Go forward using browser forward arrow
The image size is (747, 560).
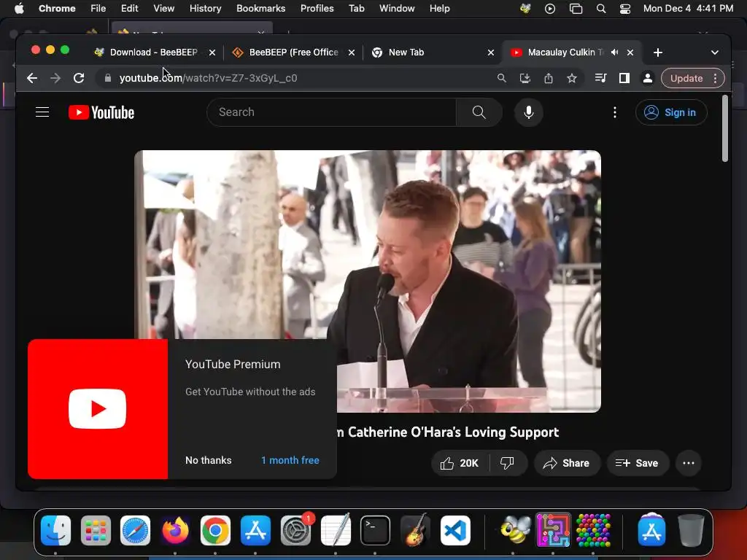tap(55, 78)
